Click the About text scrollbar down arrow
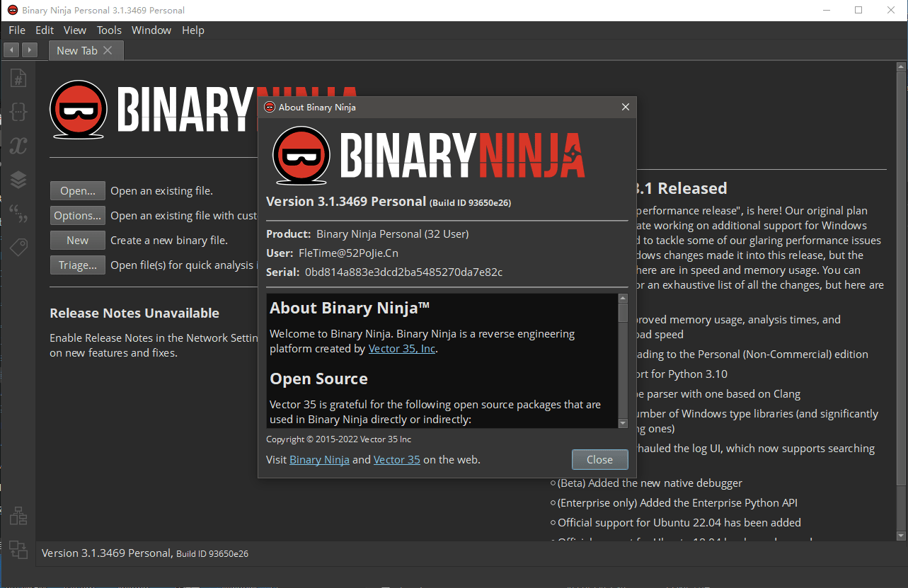Screen dimensions: 908x588 click(623, 423)
